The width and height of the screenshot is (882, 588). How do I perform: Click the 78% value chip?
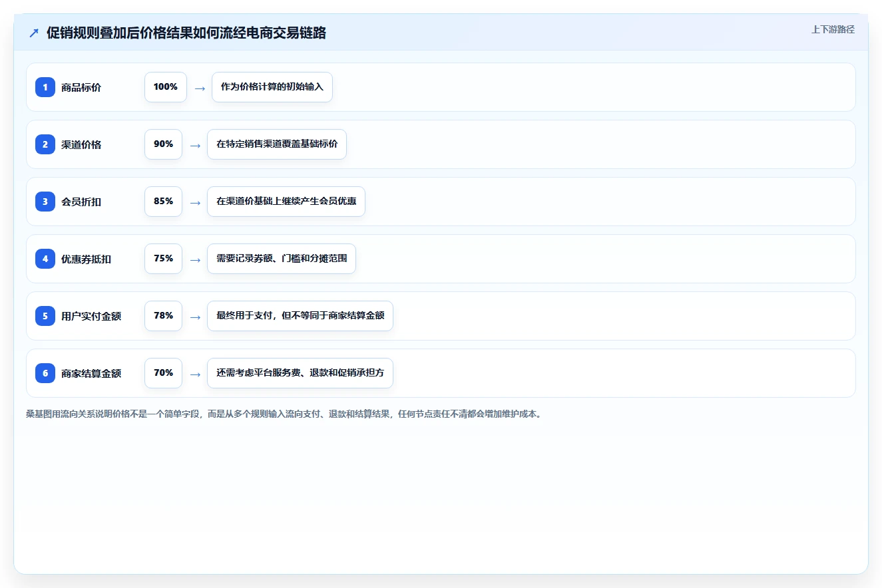click(x=163, y=316)
